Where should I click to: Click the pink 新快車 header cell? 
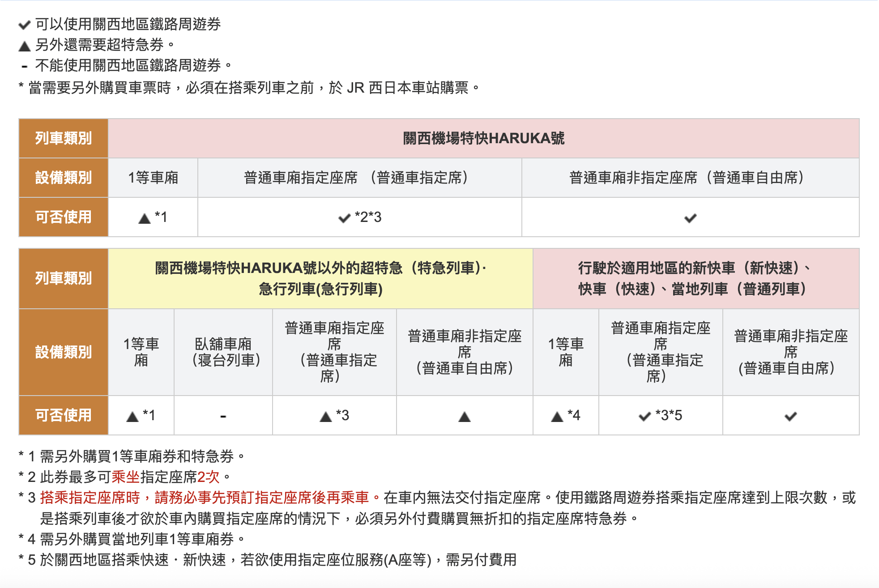[x=696, y=278]
